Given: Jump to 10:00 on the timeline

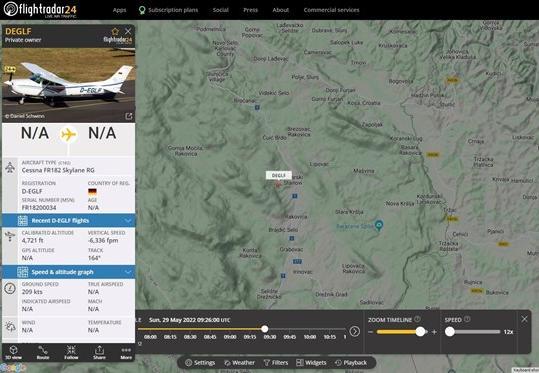Looking at the screenshot, I should [310, 337].
